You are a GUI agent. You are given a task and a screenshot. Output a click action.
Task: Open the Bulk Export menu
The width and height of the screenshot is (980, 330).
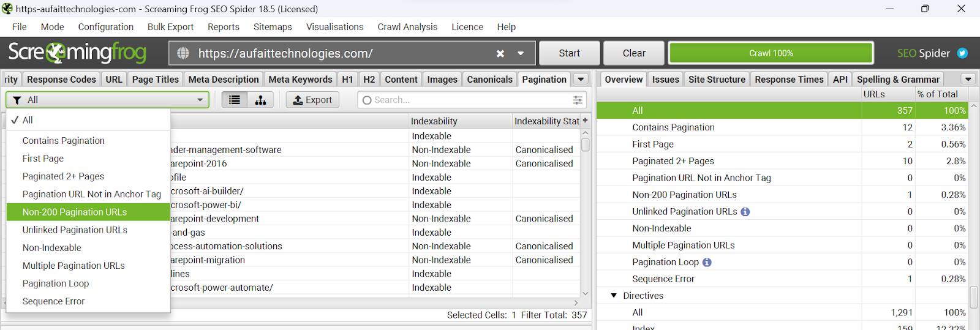(x=170, y=27)
